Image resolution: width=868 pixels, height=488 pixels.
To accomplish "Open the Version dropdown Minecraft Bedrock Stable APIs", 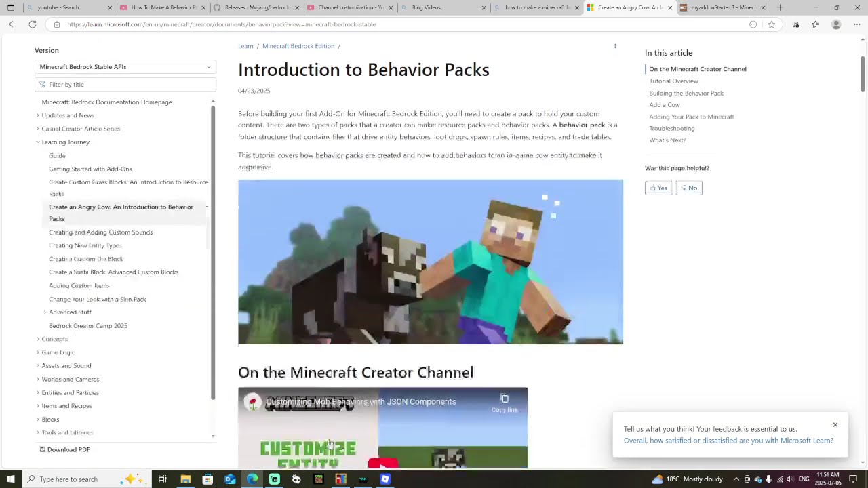I will click(125, 67).
